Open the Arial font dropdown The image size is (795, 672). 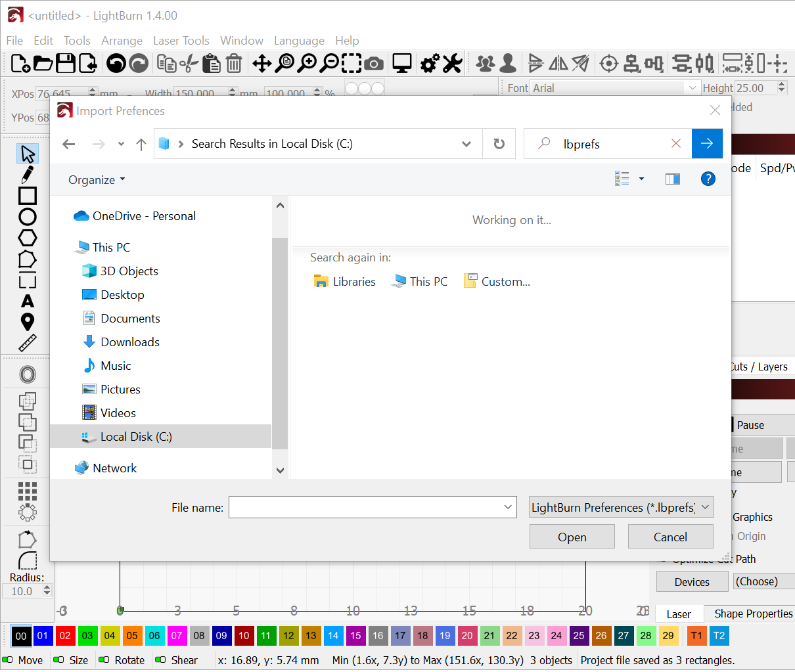click(692, 88)
